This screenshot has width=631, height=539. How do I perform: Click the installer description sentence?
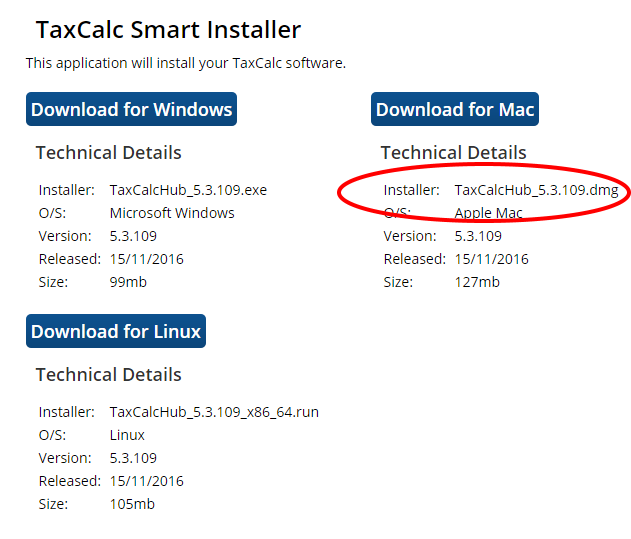[185, 63]
